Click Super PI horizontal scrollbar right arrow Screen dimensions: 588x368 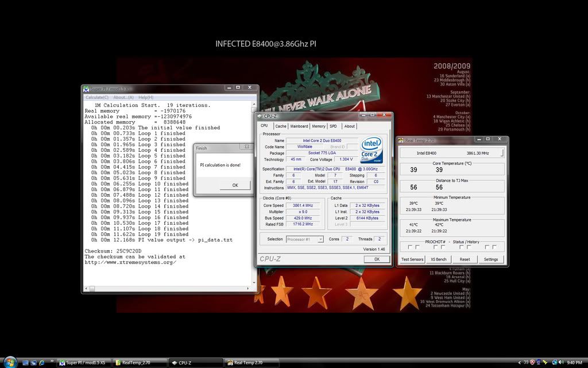tap(248, 289)
